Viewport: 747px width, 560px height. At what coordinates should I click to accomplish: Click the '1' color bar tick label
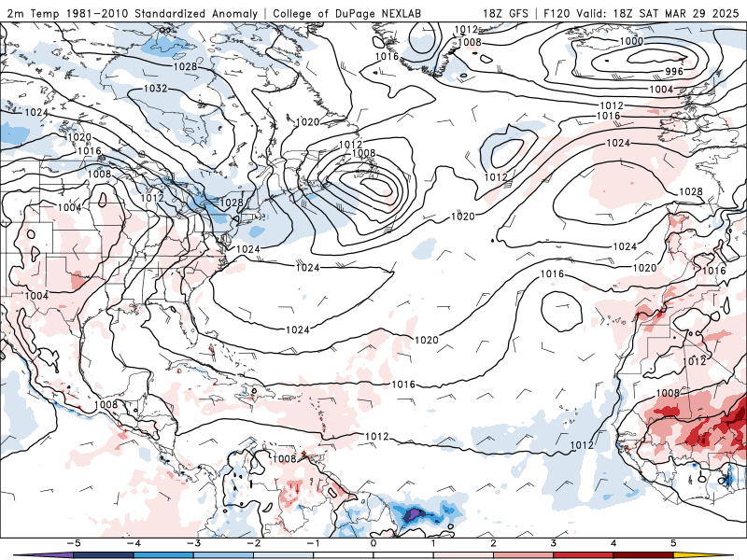(433, 543)
